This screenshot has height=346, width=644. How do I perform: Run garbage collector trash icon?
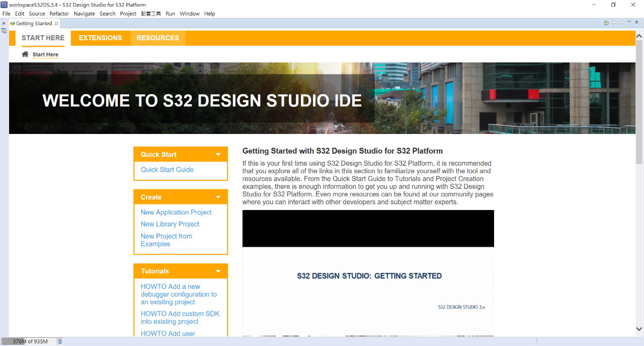pos(60,341)
